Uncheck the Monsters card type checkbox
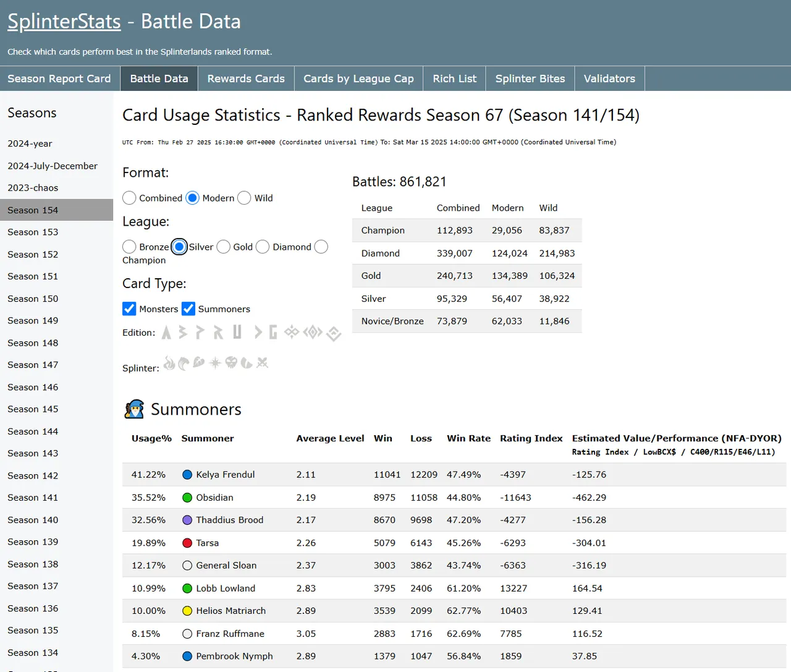791x672 pixels. tap(129, 308)
